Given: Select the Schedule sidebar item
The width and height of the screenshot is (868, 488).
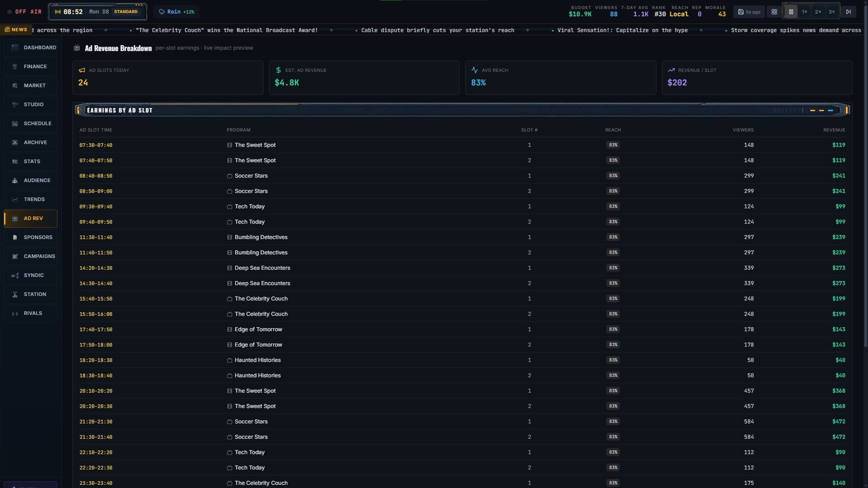Looking at the screenshot, I should [31, 123].
